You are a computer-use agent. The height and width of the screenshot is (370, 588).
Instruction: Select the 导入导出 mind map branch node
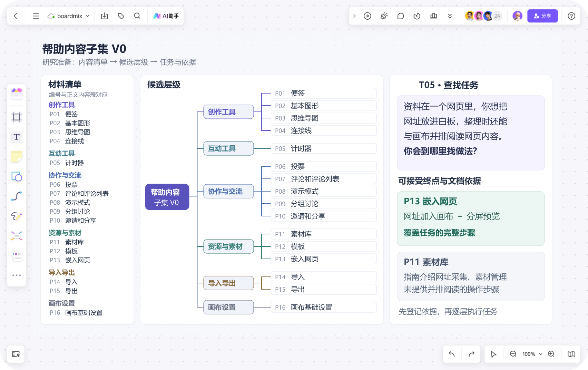tap(228, 283)
